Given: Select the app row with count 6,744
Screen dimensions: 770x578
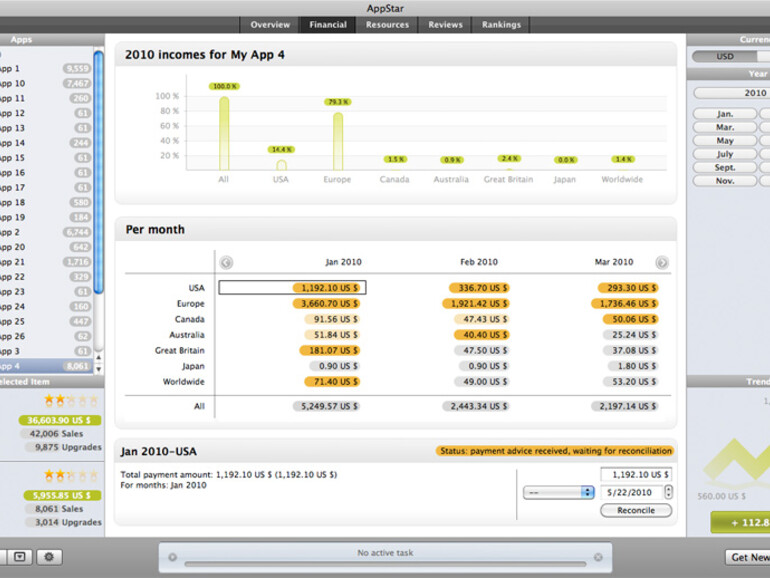Looking at the screenshot, I should tap(46, 232).
